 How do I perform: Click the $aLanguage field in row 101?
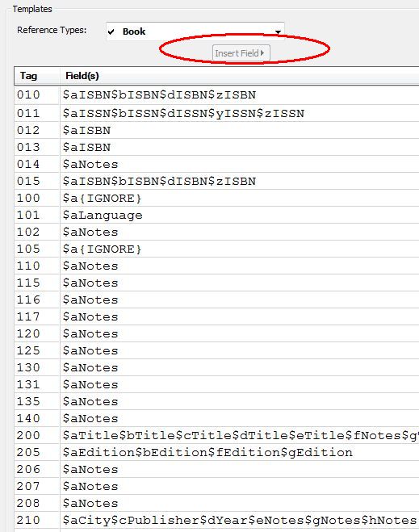coord(103,215)
